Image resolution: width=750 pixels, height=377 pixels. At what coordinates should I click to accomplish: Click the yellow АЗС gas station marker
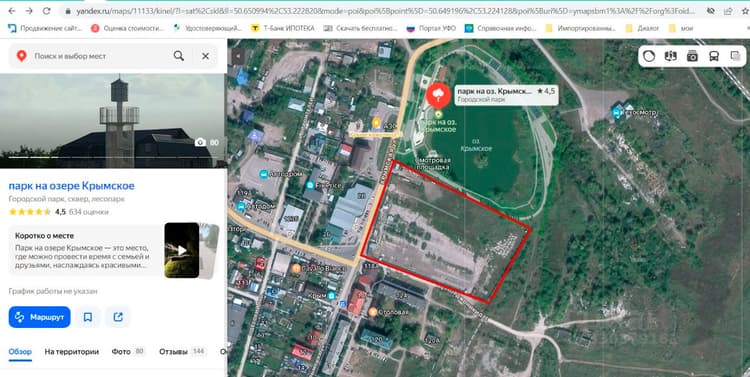click(376, 123)
